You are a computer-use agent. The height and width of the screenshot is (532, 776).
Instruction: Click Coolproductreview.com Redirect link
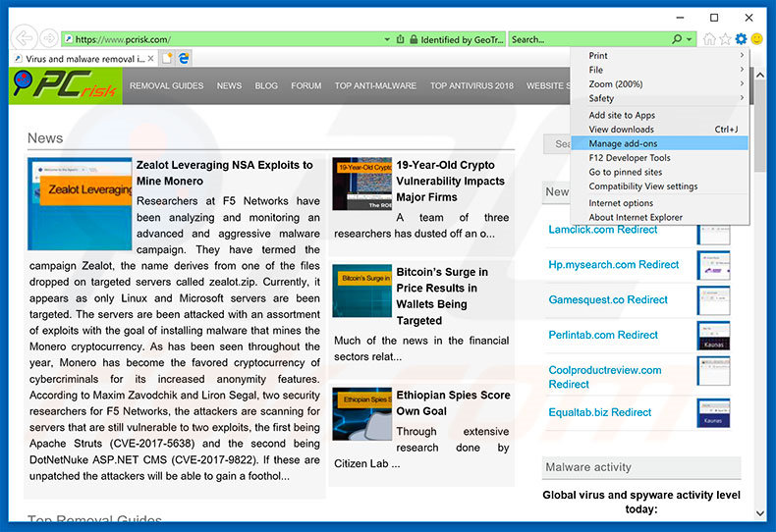click(x=605, y=377)
